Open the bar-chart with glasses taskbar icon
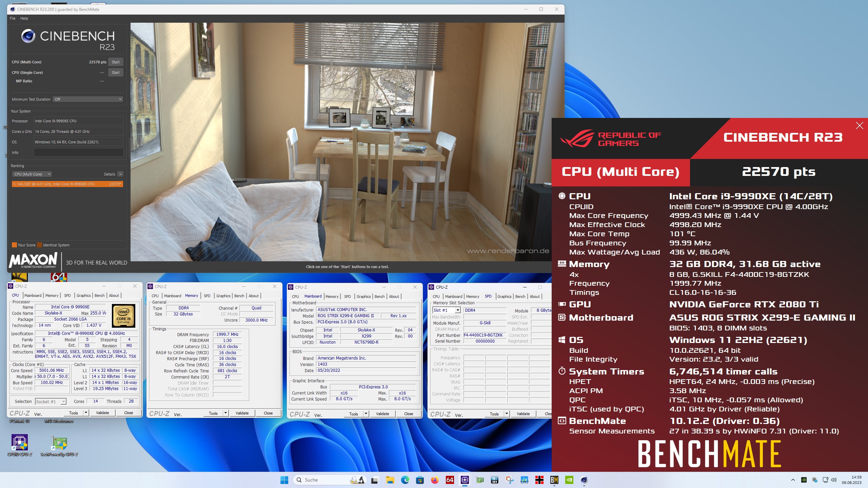This screenshot has height=488, width=868. point(524,480)
